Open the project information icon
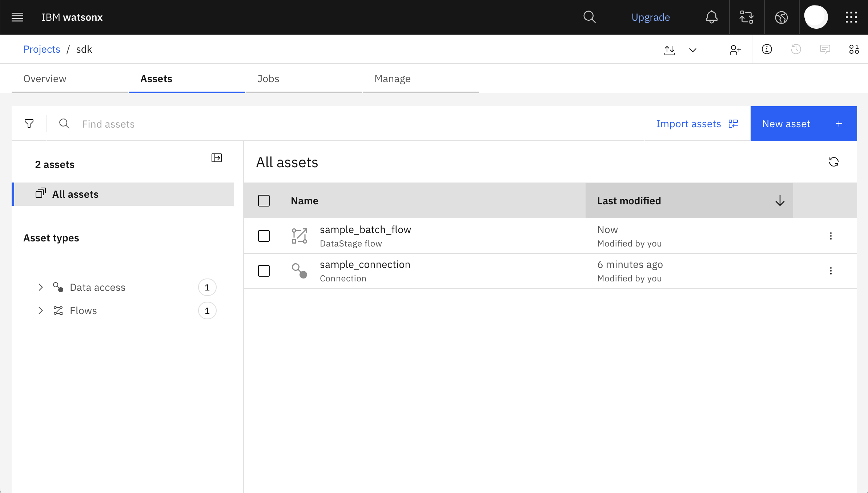 [x=767, y=49]
